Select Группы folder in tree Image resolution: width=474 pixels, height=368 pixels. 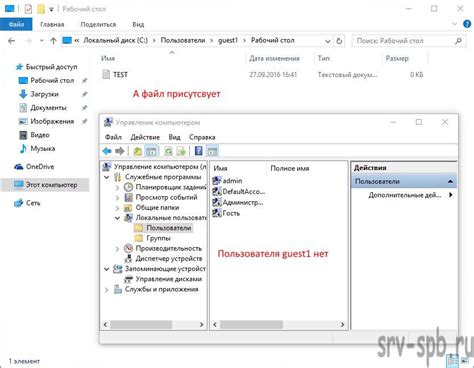153,238
